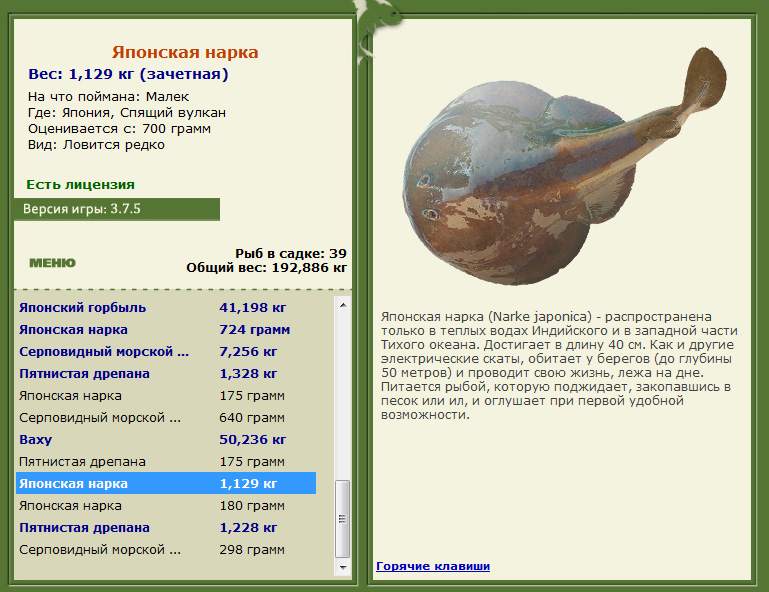The width and height of the screenshot is (769, 592).
Task: Click the Вид: Ловится редко line
Action: click(x=96, y=145)
